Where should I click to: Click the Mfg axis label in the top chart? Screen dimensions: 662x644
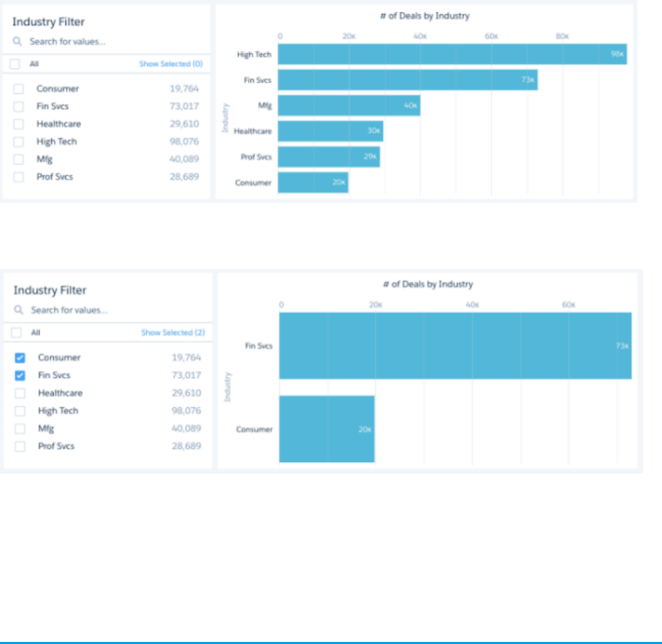pyautogui.click(x=265, y=106)
